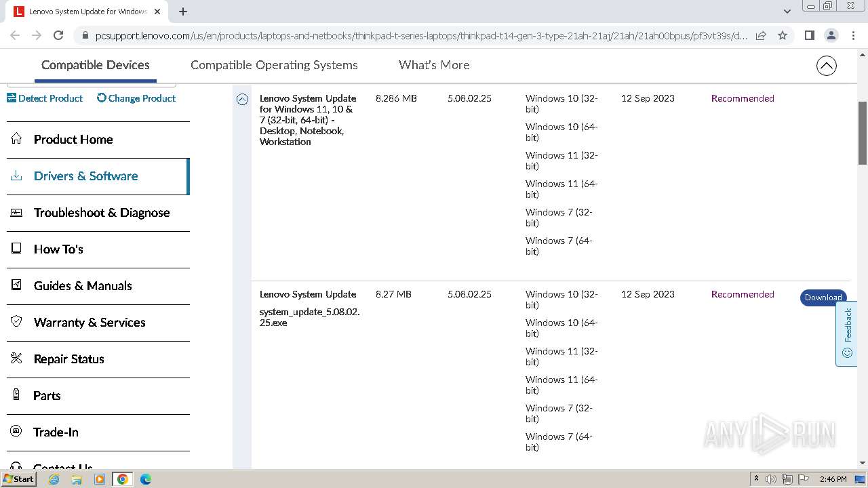
Task: Open the tab search dropdown
Action: (x=787, y=12)
